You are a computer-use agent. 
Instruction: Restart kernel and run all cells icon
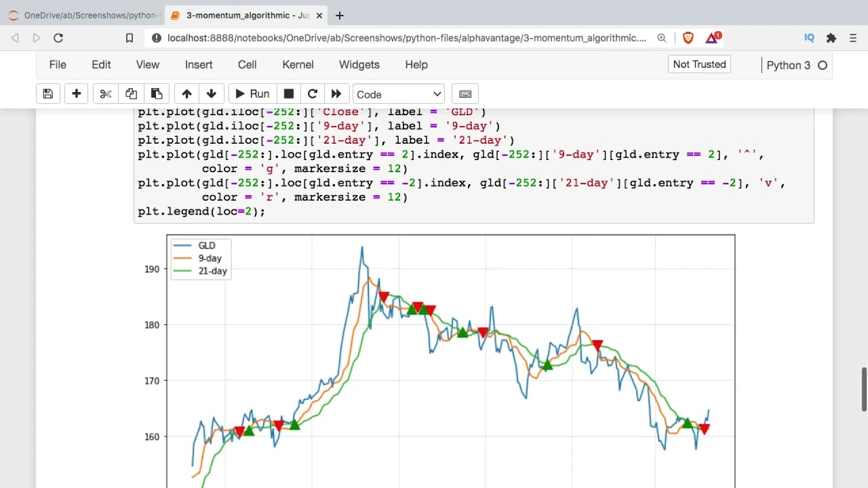(336, 94)
